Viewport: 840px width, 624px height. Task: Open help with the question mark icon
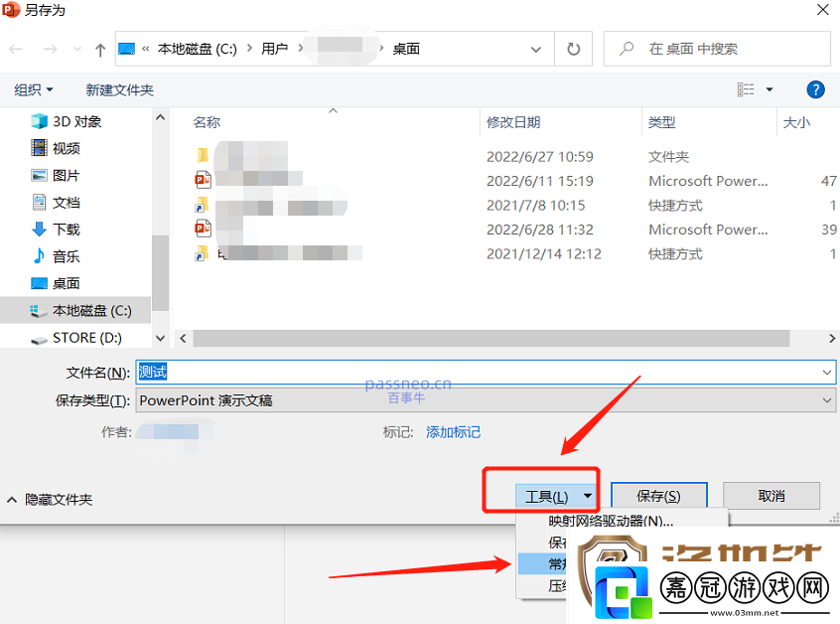pos(815,89)
